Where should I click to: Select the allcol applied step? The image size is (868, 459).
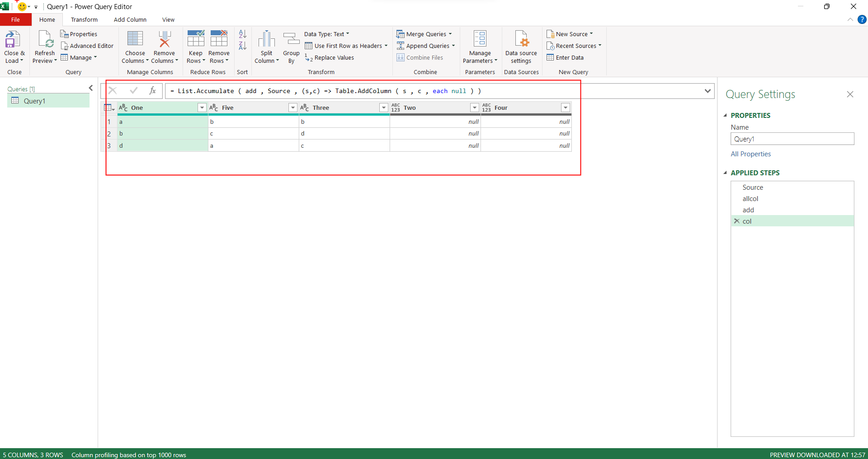point(750,199)
